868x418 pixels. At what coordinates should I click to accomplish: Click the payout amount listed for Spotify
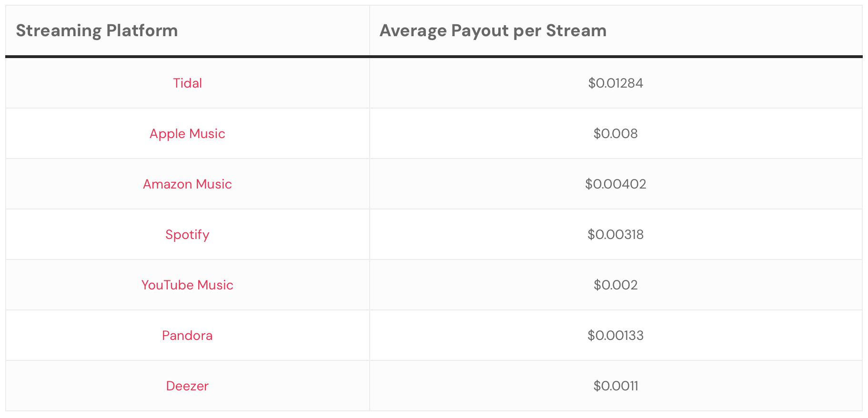[616, 235]
